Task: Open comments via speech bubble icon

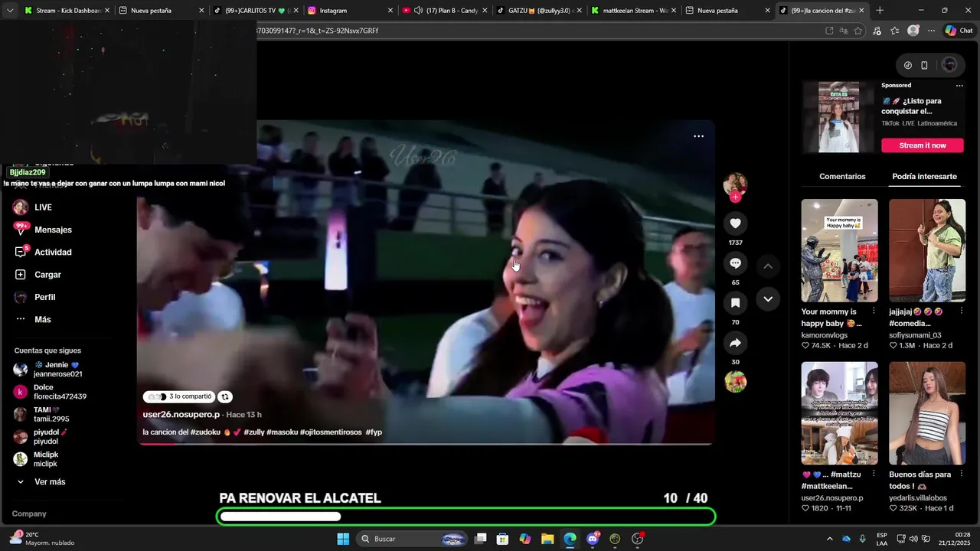Action: coord(735,263)
